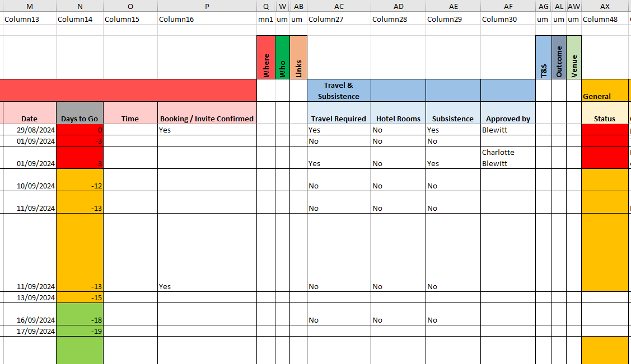Select the Column30 cell
The image size is (631, 364).
508,19
